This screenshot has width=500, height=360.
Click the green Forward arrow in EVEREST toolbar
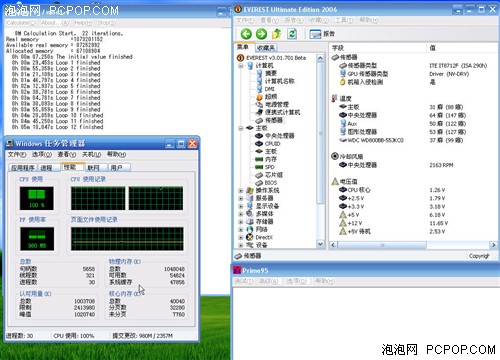261,34
